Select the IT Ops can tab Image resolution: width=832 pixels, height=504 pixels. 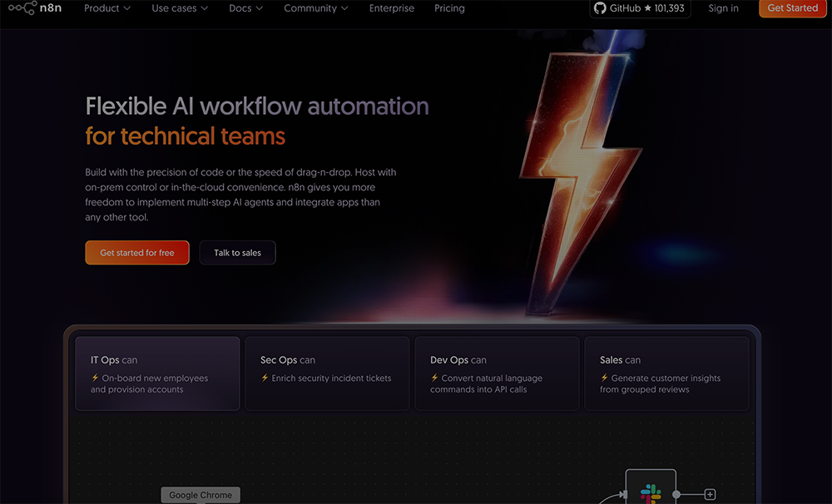point(157,373)
